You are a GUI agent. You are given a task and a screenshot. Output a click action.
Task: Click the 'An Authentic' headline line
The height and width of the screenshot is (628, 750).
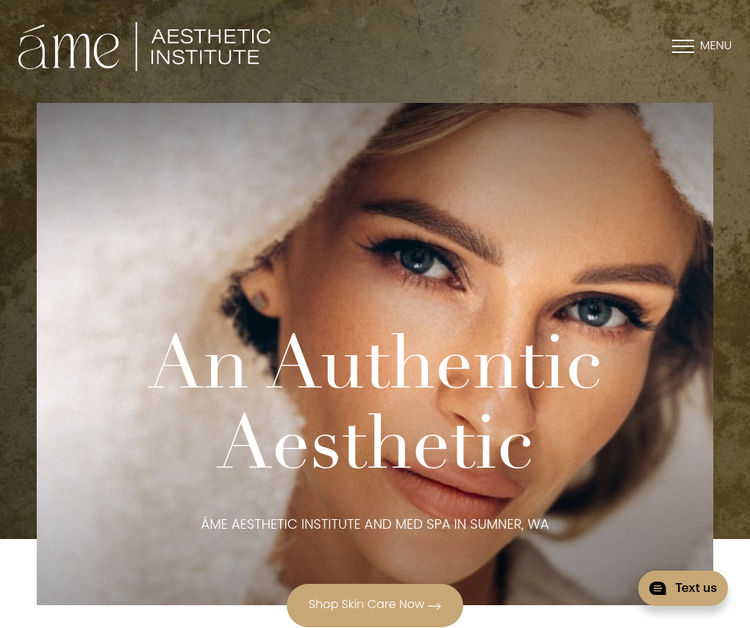pos(375,362)
